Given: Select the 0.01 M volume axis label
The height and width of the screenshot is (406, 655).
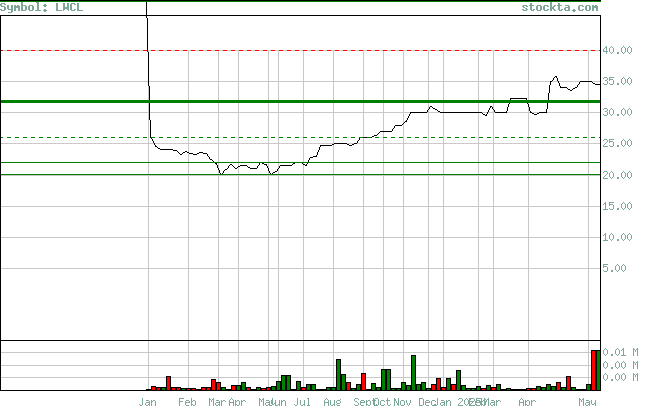Looking at the screenshot, I should click(x=620, y=353).
